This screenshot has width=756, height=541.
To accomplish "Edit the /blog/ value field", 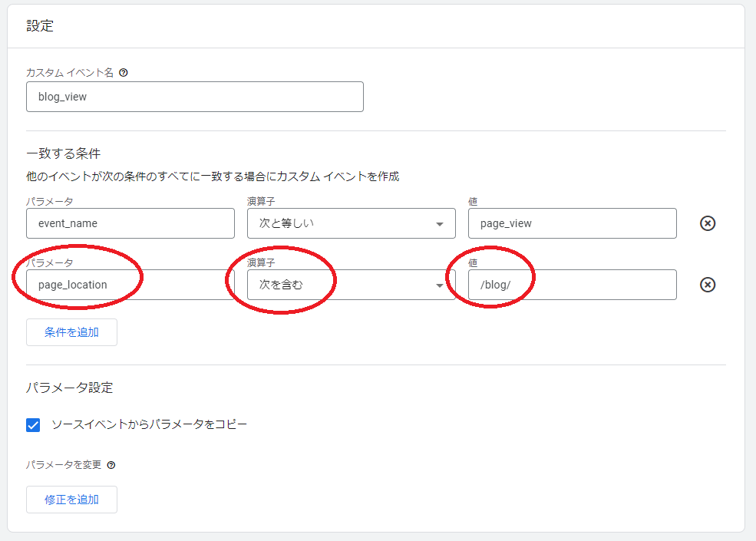I will coord(572,285).
